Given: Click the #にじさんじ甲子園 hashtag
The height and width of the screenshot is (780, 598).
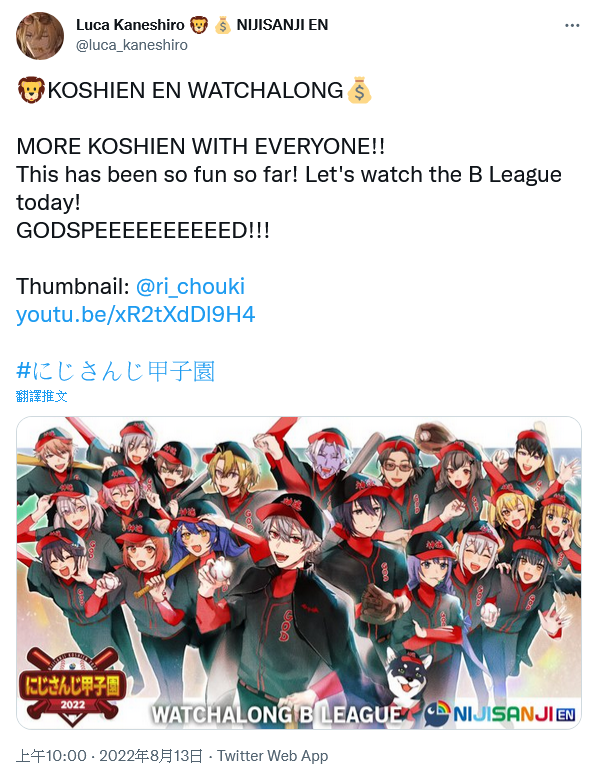Looking at the screenshot, I should point(115,371).
